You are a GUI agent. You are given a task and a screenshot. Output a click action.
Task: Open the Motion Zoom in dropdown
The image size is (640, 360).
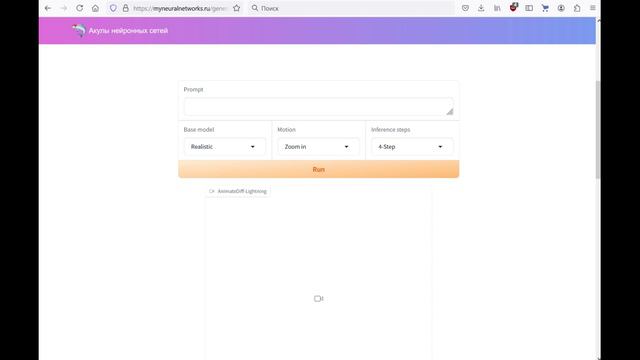318,147
